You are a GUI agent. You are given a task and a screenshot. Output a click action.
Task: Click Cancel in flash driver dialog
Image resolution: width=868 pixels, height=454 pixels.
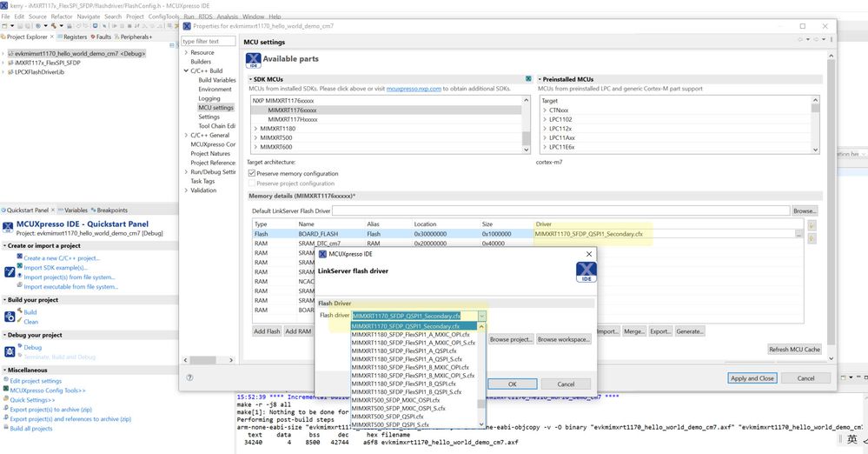coord(566,384)
